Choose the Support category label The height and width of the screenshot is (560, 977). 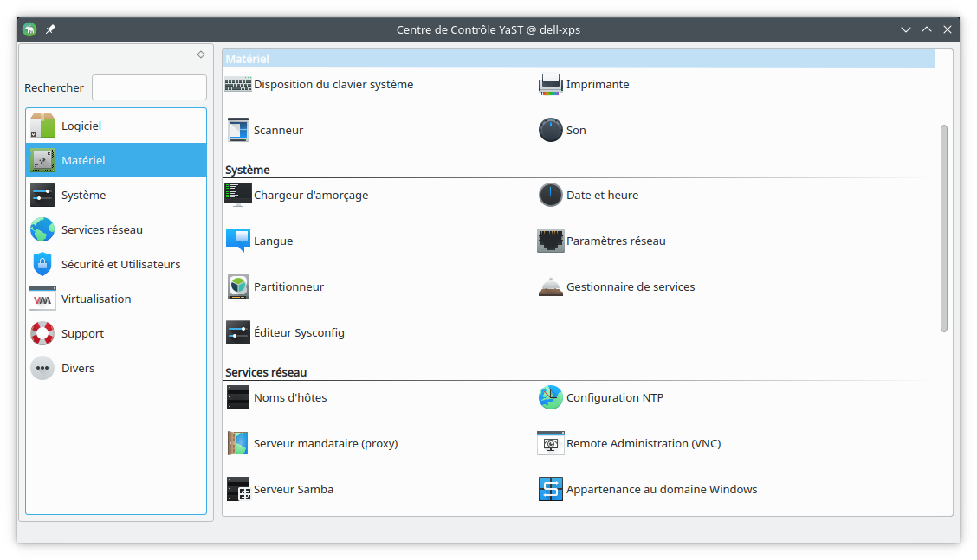pyautogui.click(x=82, y=333)
